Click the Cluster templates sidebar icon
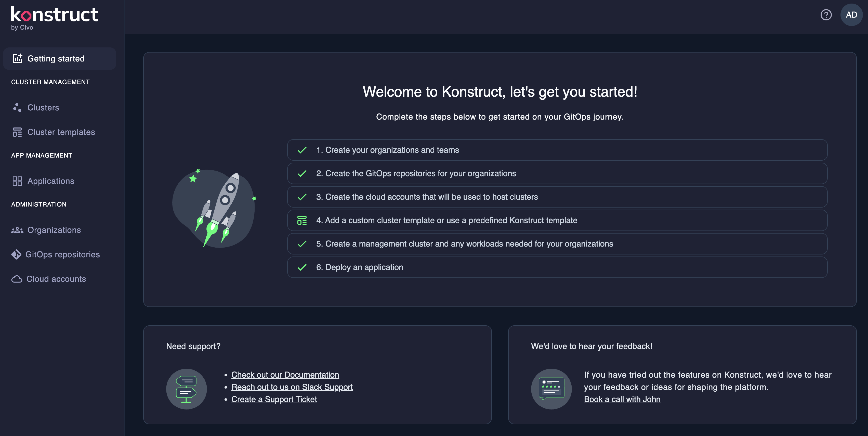 point(17,132)
